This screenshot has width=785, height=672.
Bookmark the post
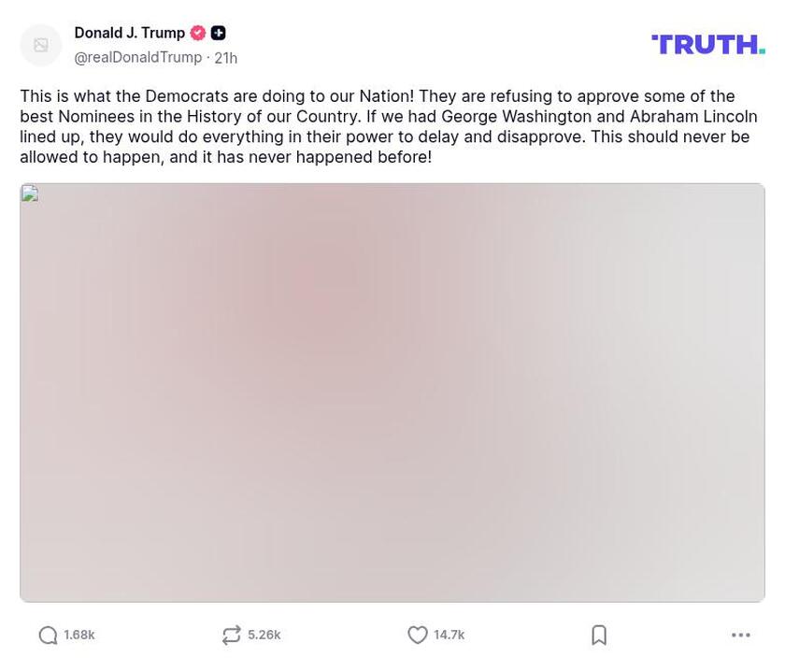pos(598,634)
